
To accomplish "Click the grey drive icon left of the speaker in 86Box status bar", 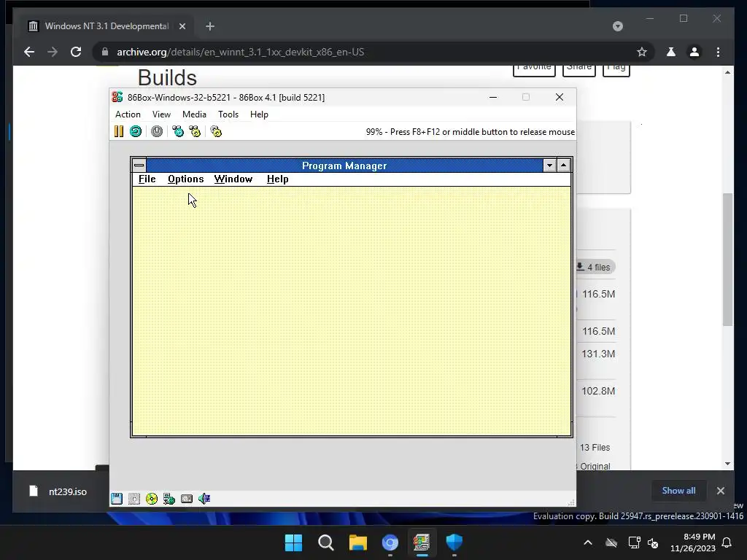I will [x=187, y=499].
